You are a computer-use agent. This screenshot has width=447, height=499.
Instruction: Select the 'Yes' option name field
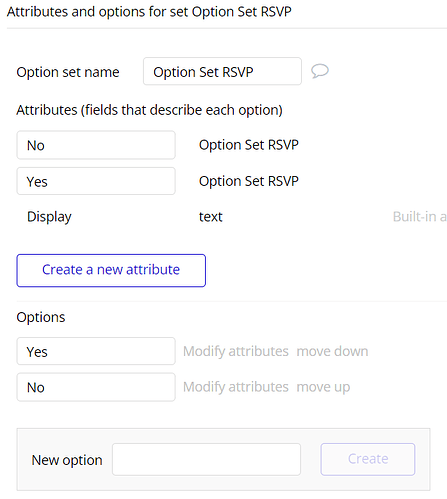96,351
